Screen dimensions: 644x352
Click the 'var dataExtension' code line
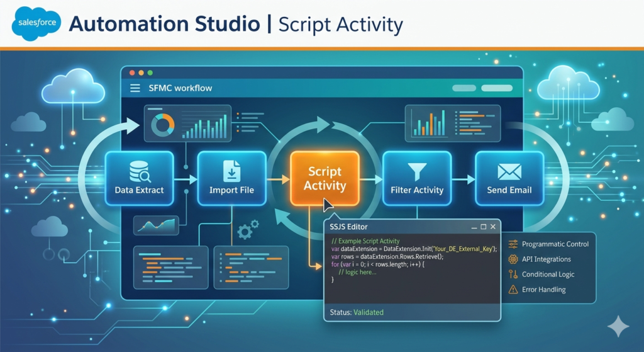(414, 249)
